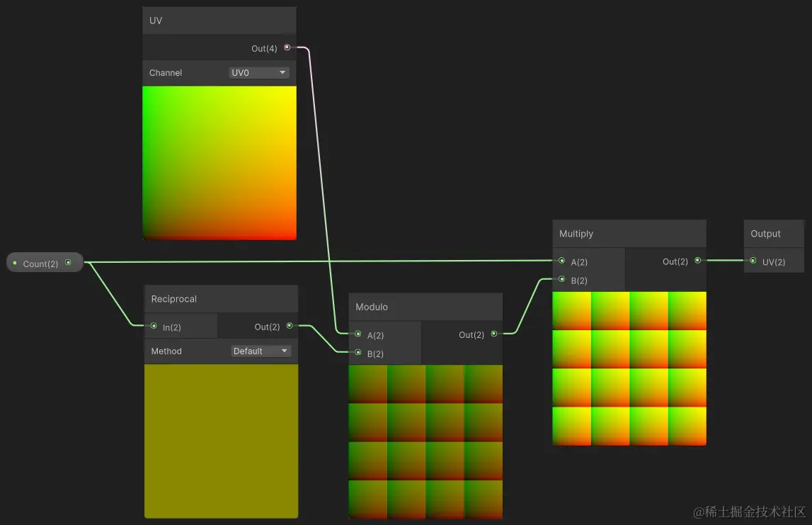Select the Output node title header

774,234
